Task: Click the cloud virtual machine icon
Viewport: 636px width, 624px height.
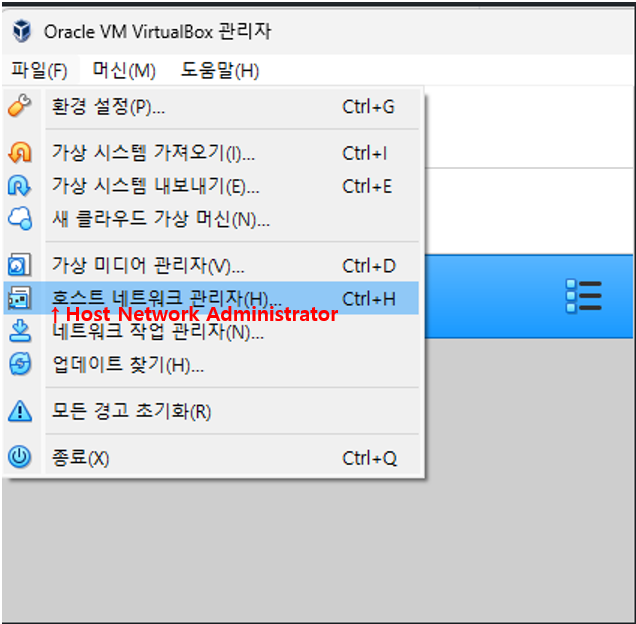Action: tap(20, 218)
